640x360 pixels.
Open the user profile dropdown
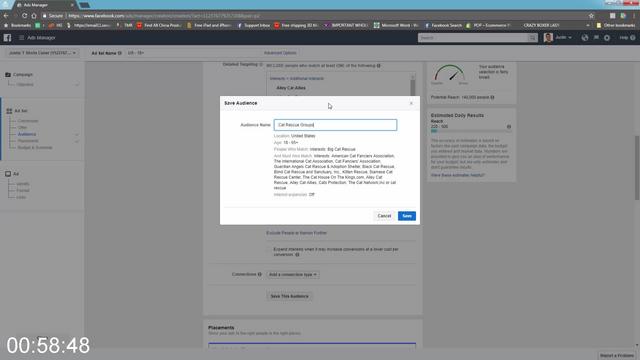pyautogui.click(x=563, y=38)
